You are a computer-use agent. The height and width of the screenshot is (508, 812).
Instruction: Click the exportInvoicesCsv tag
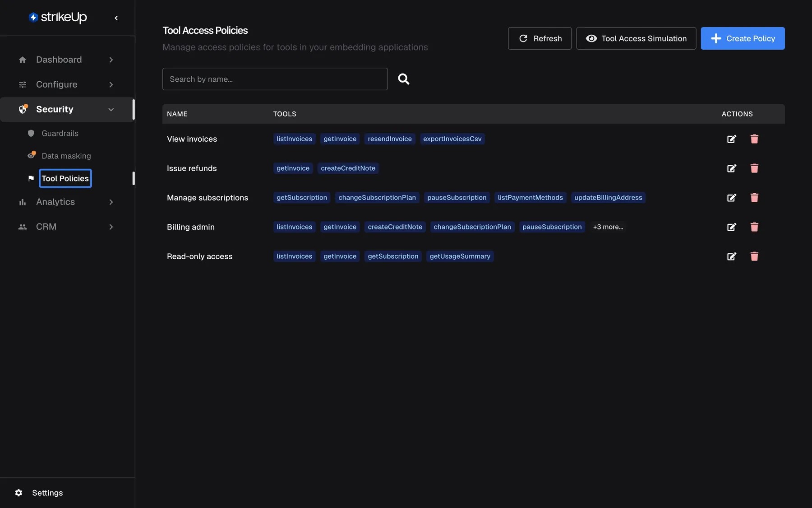pos(452,139)
